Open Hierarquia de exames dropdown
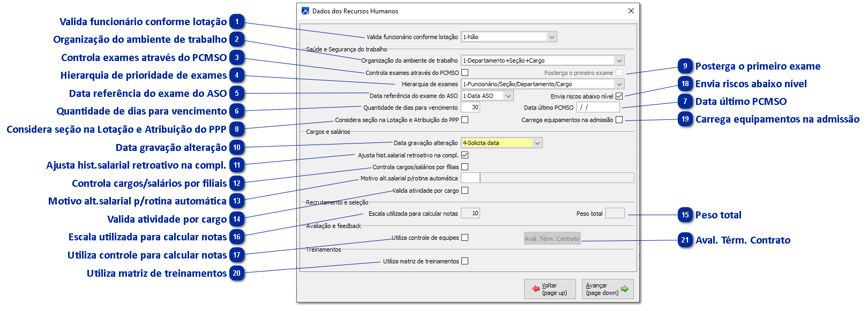Viewport: 868px width, 311px height. 619,84
